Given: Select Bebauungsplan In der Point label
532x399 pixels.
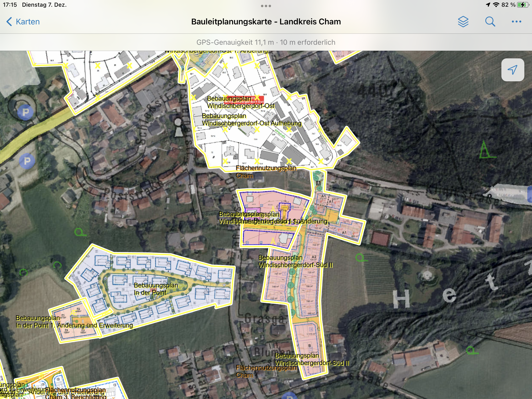Looking at the screenshot, I should click(x=156, y=289).
